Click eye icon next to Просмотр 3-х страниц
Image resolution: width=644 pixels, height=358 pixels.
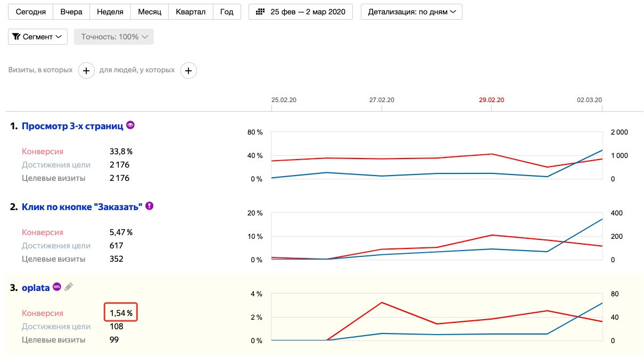coord(130,126)
